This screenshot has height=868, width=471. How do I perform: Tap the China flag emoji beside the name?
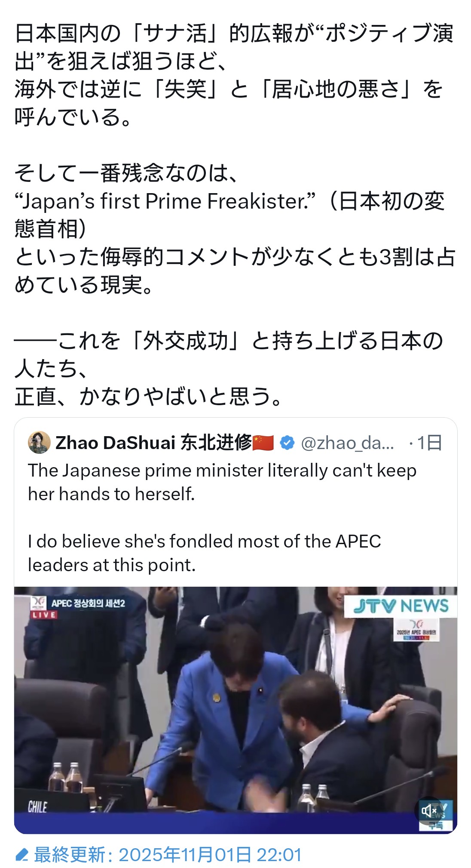263,443
